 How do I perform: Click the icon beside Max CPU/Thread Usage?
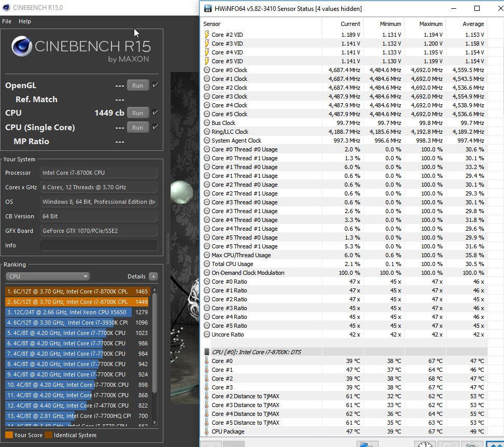pyautogui.click(x=207, y=255)
